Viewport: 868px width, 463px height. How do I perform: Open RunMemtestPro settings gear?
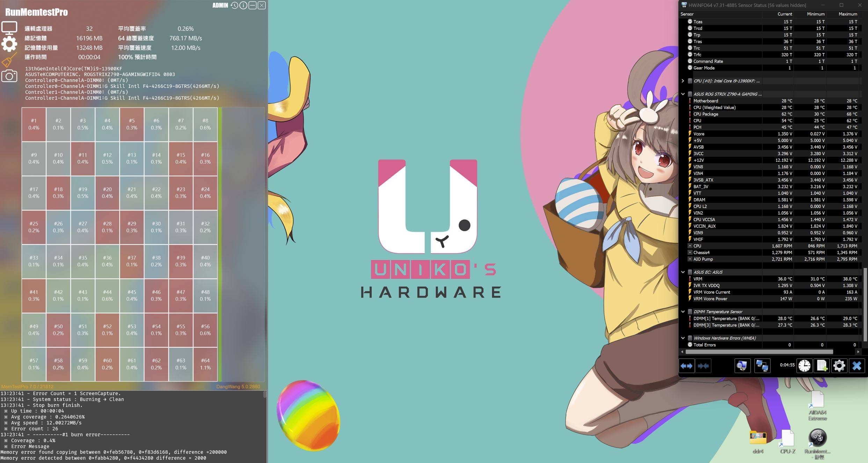[x=9, y=44]
